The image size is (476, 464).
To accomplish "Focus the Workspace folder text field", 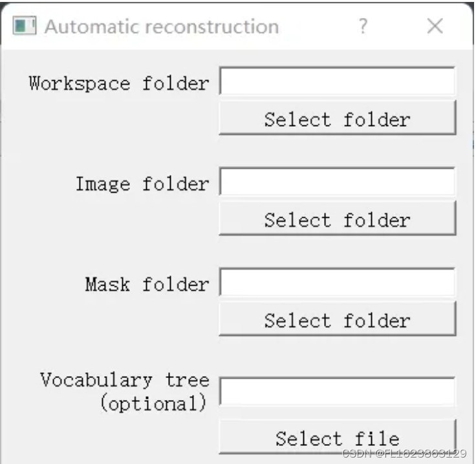I will click(337, 81).
